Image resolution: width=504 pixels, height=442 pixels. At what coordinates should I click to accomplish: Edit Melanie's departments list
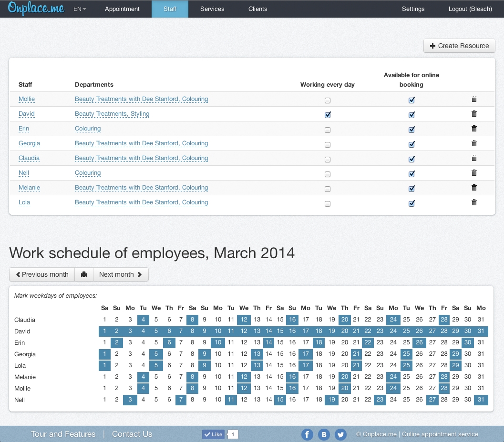click(x=142, y=188)
